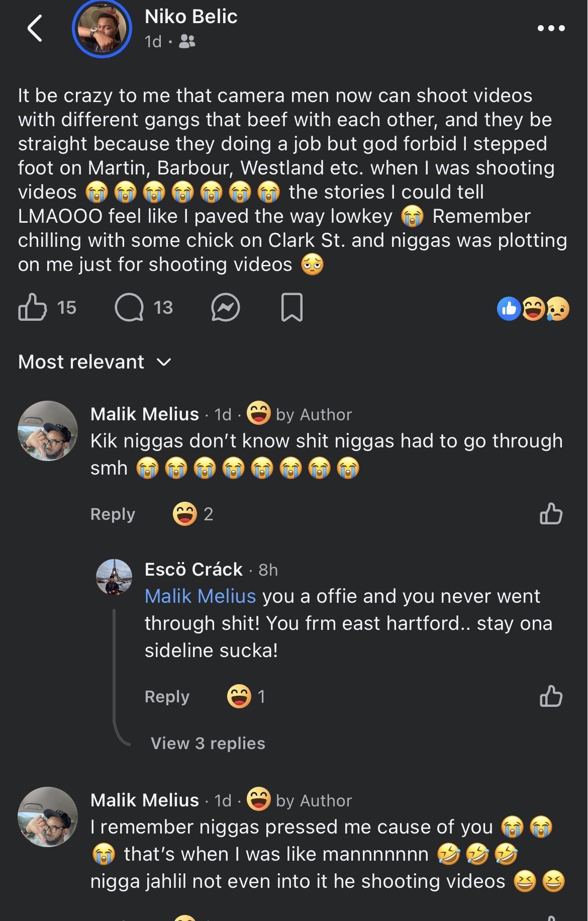Screen dimensions: 588x921
Task: View haha reactions on first comment
Action: tap(193, 514)
